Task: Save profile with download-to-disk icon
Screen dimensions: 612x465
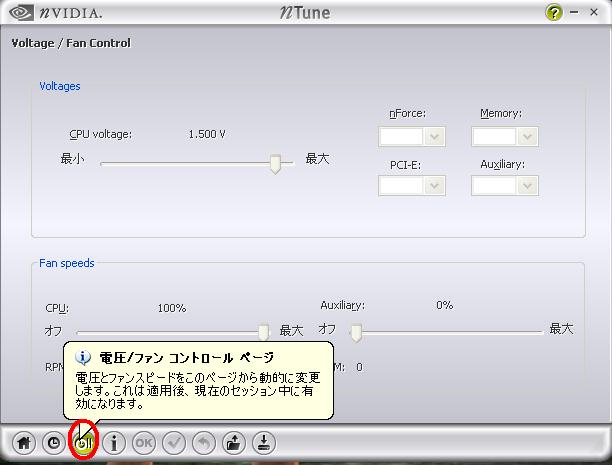Action: [263, 443]
